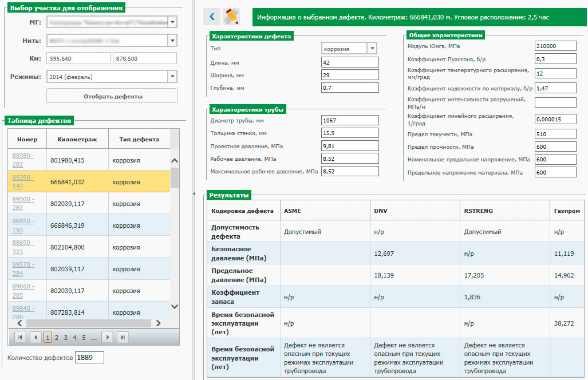Select page 4 in pager
The width and height of the screenshot is (588, 380).
(x=74, y=338)
